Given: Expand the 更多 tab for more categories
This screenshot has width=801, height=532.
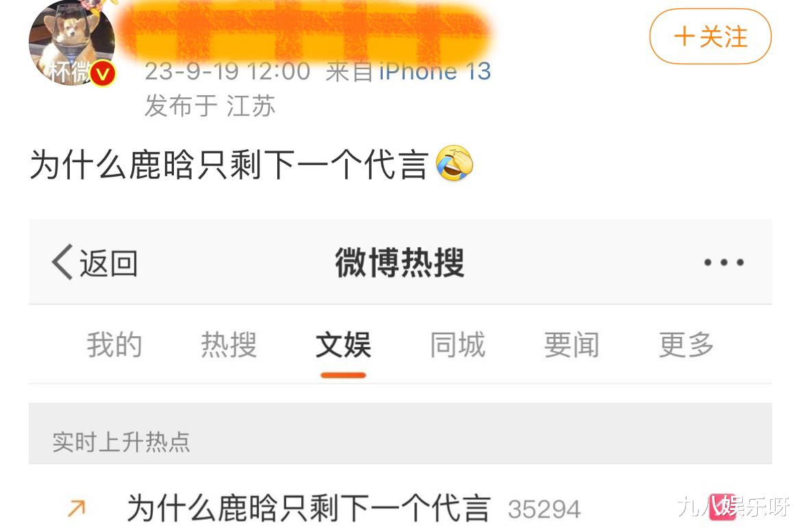Looking at the screenshot, I should click(x=686, y=344).
